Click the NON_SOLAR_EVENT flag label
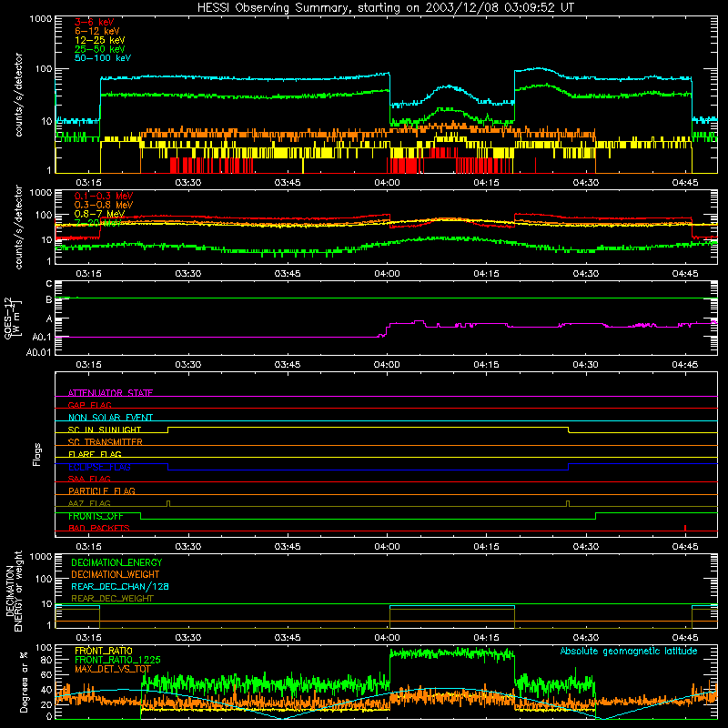Image resolution: width=728 pixels, height=728 pixels. [110, 418]
